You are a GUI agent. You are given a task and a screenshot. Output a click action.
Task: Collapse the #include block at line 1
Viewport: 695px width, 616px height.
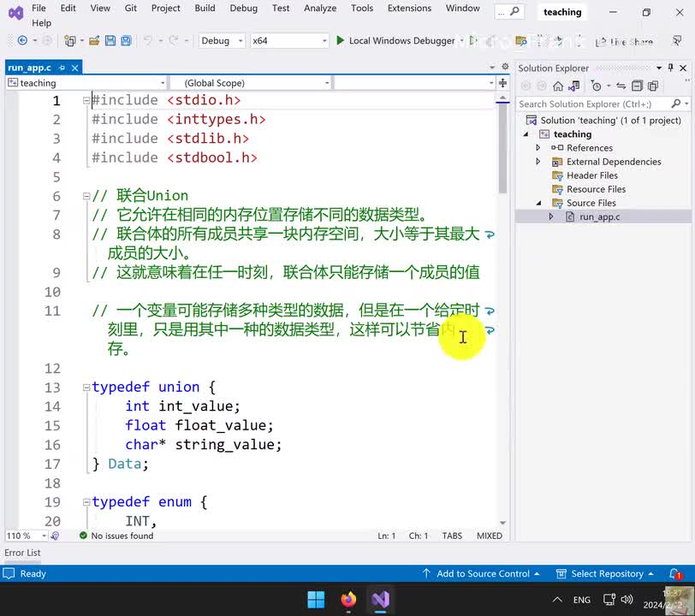pos(86,101)
